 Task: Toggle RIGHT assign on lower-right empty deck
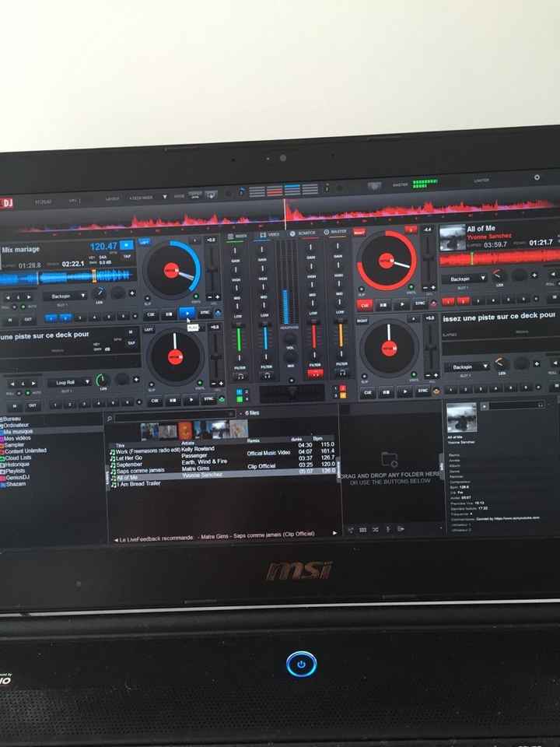(362, 321)
